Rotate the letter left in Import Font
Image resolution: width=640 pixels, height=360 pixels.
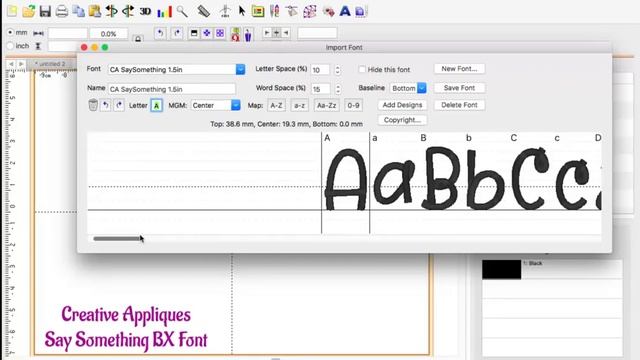click(x=106, y=105)
